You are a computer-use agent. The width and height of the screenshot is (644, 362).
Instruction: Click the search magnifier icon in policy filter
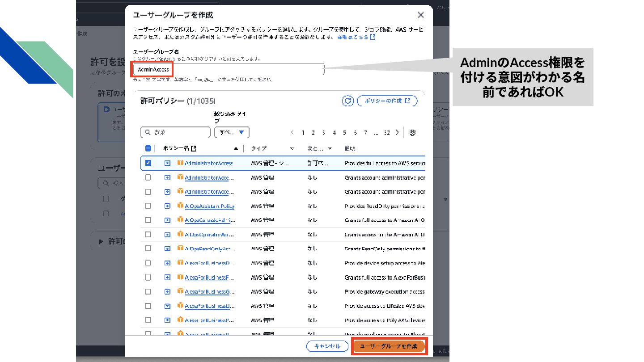click(148, 133)
